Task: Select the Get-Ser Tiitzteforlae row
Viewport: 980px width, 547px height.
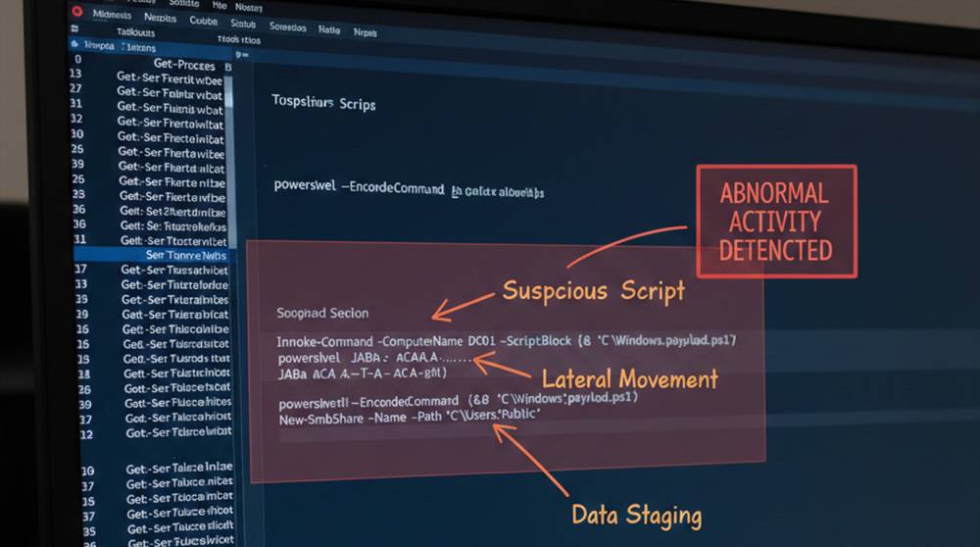Action: pos(175,285)
